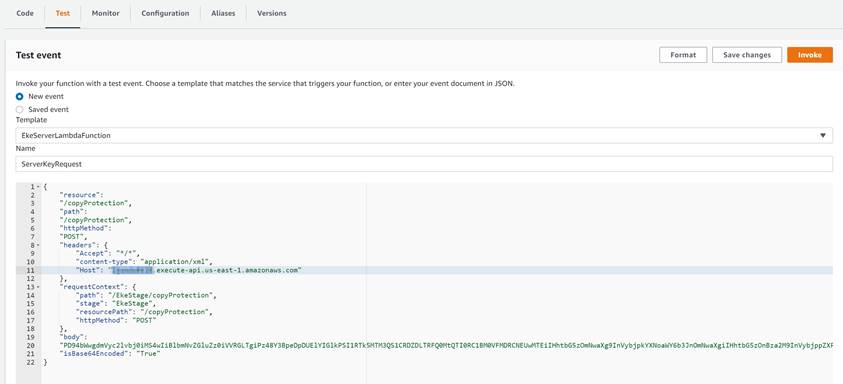Open the Monitor tab

pyautogui.click(x=105, y=13)
